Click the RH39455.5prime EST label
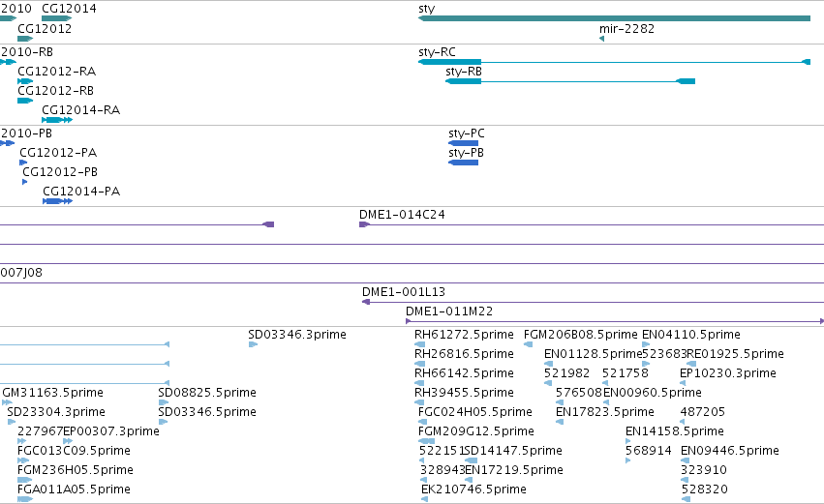 [464, 393]
